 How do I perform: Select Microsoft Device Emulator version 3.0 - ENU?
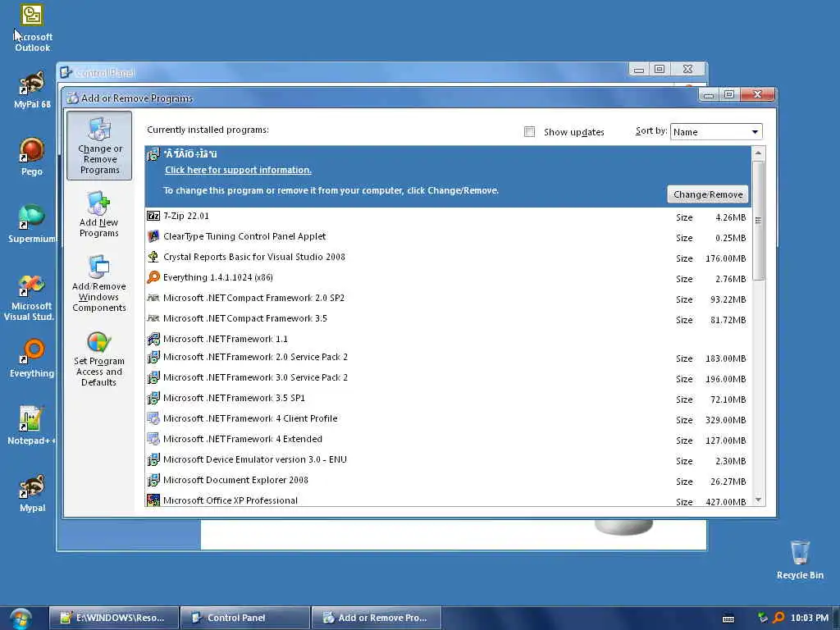448,459
